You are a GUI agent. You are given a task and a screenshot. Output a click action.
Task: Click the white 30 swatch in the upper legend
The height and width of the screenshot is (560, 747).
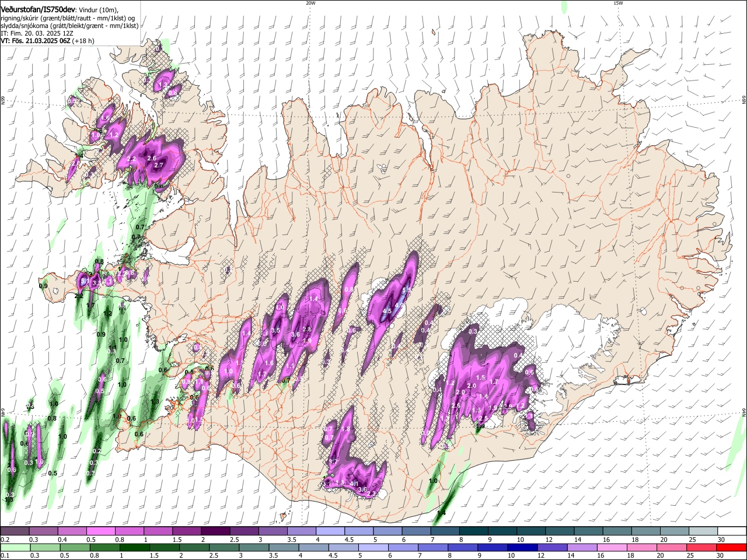point(732,531)
